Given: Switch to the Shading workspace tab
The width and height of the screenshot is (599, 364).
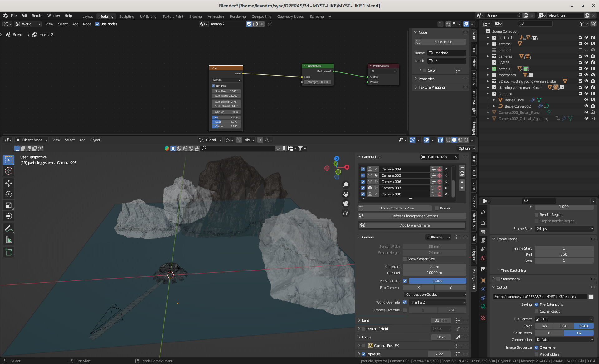Looking at the screenshot, I should click(195, 17).
